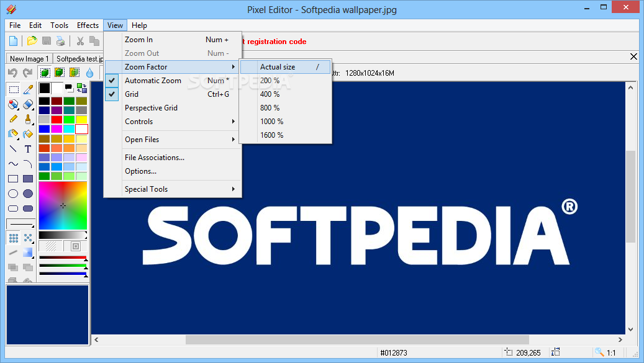Select the eraser tool

pos(28,104)
